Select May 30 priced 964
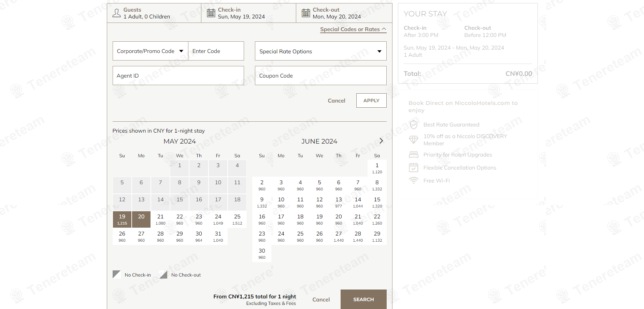 click(x=199, y=236)
